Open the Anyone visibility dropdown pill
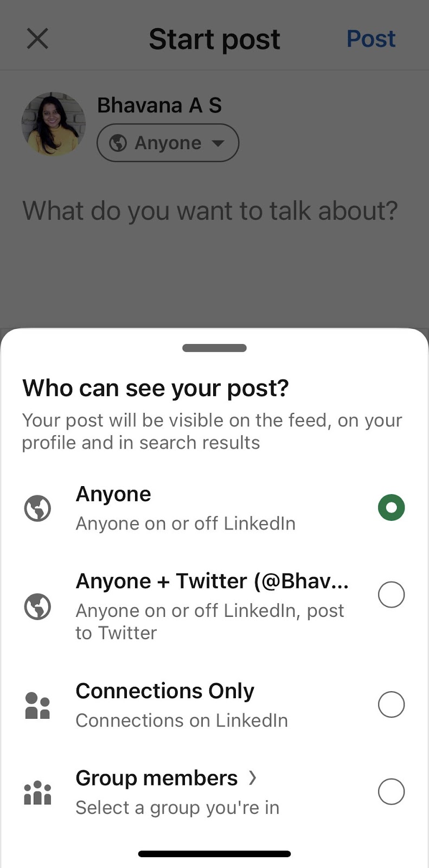 (x=168, y=143)
